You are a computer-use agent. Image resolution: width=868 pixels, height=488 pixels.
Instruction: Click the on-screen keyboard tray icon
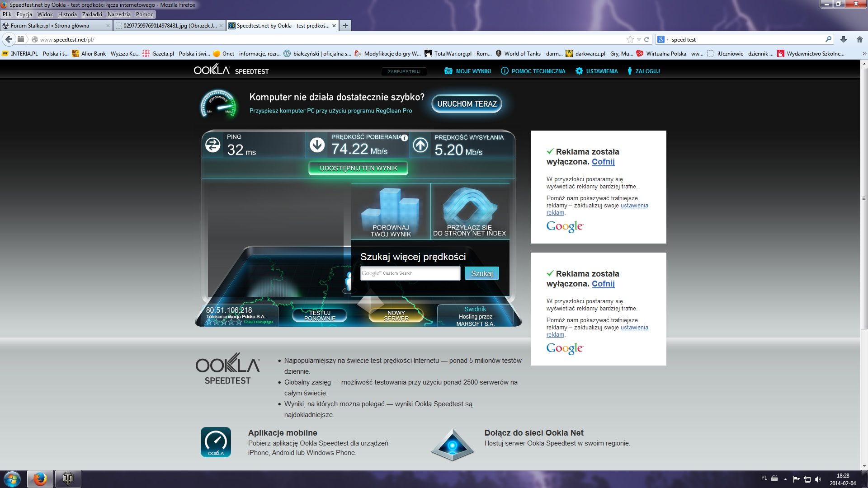[x=774, y=478]
